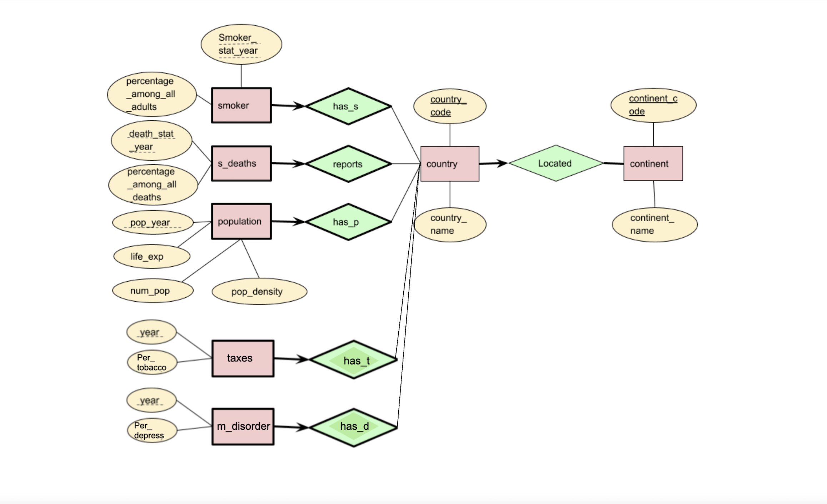
Task: Select the reports relationship diamond
Action: pos(340,165)
